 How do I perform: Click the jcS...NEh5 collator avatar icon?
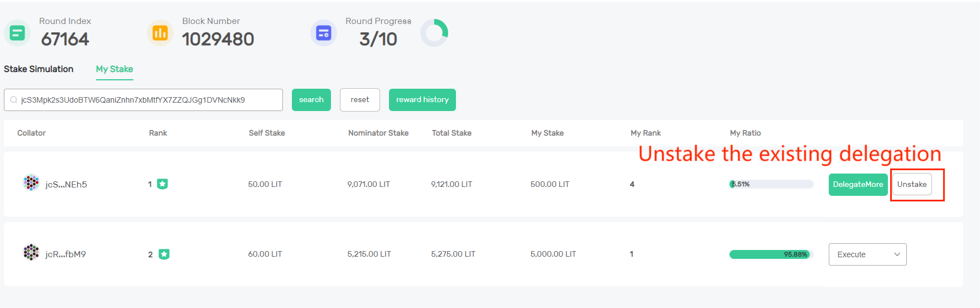click(x=31, y=182)
